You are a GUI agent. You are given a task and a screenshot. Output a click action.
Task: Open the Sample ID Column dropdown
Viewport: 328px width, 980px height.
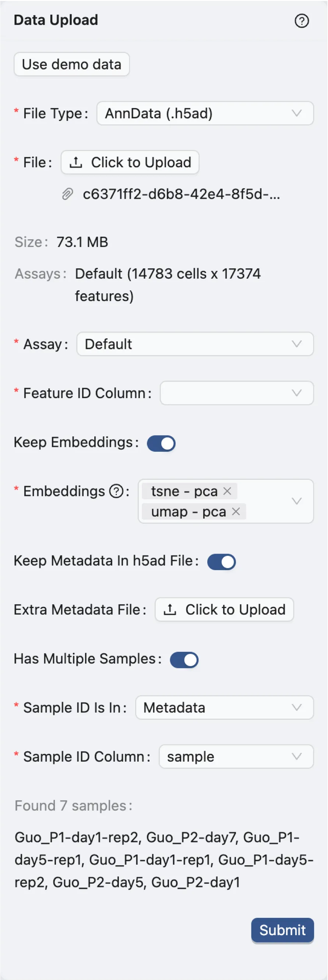pos(236,756)
